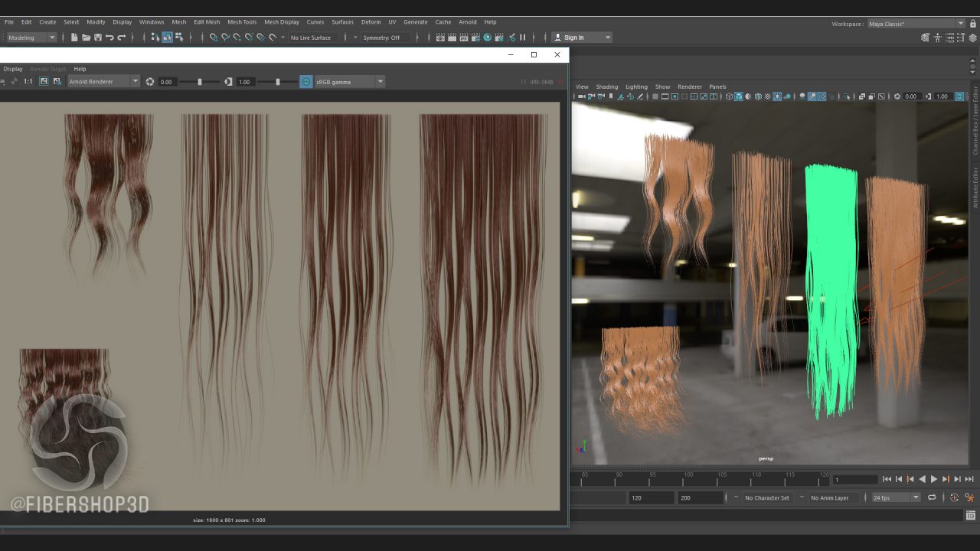Toggle the use all lights viewport icon

pos(777,96)
